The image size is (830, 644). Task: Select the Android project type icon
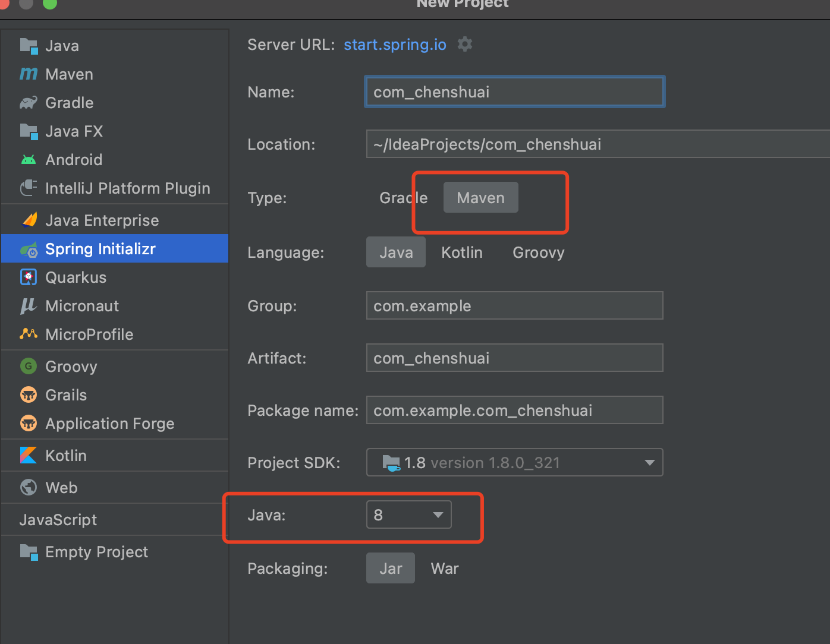(x=28, y=159)
